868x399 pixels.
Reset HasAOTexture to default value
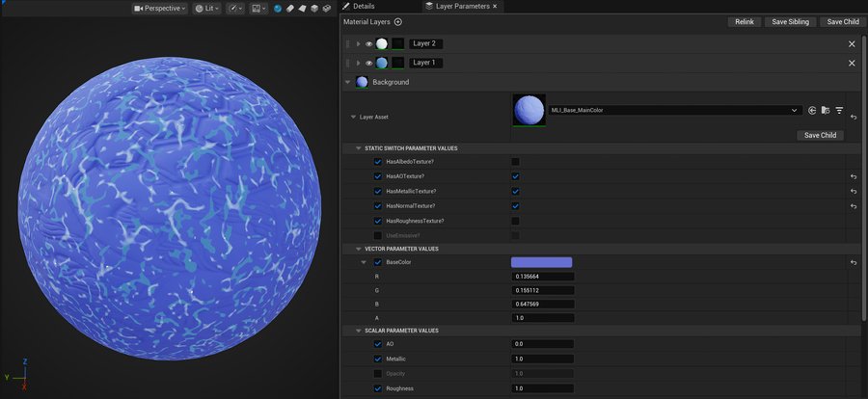(x=854, y=177)
